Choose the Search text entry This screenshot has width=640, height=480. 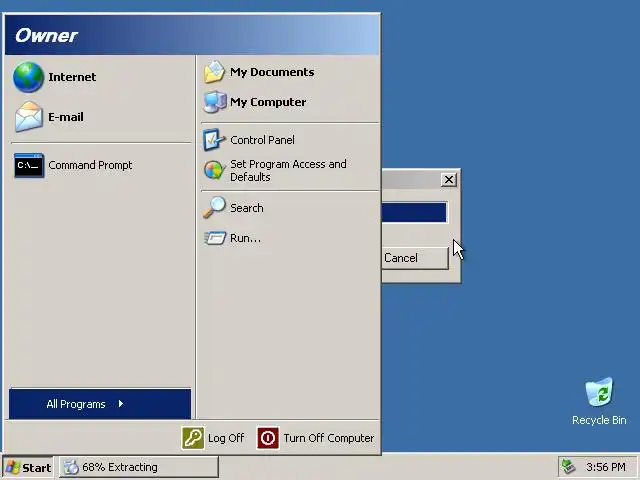click(x=247, y=208)
